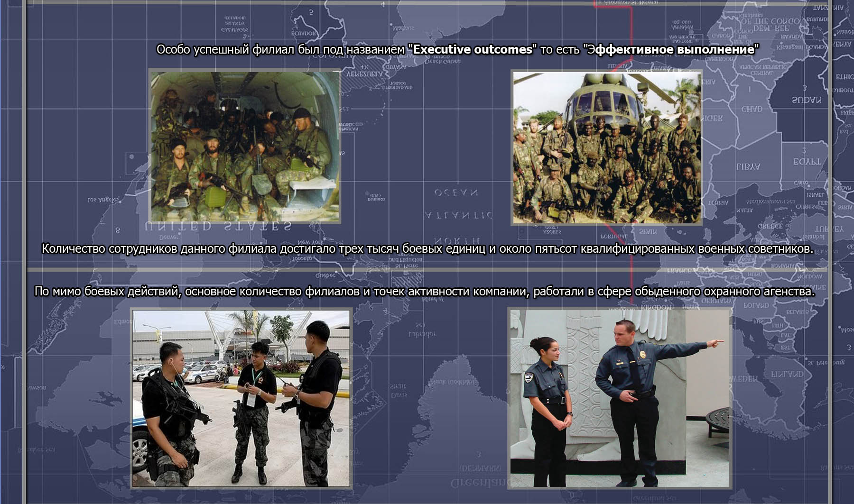
Task: Open the photo of the officer pointing
Action: pyautogui.click(x=620, y=398)
